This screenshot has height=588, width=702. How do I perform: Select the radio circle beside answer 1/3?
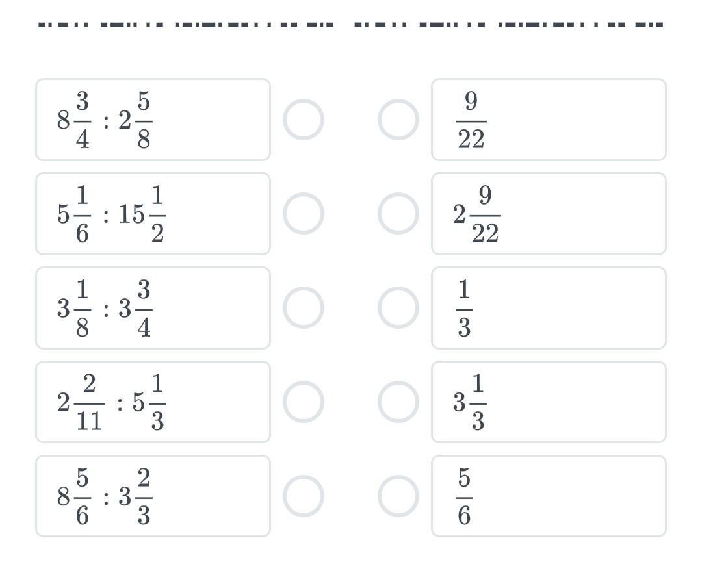click(398, 308)
